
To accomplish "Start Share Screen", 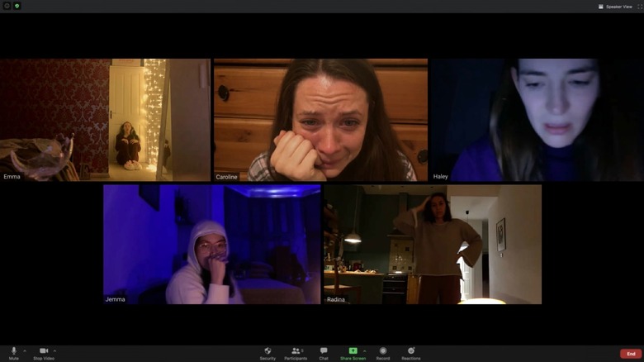I will (x=353, y=354).
